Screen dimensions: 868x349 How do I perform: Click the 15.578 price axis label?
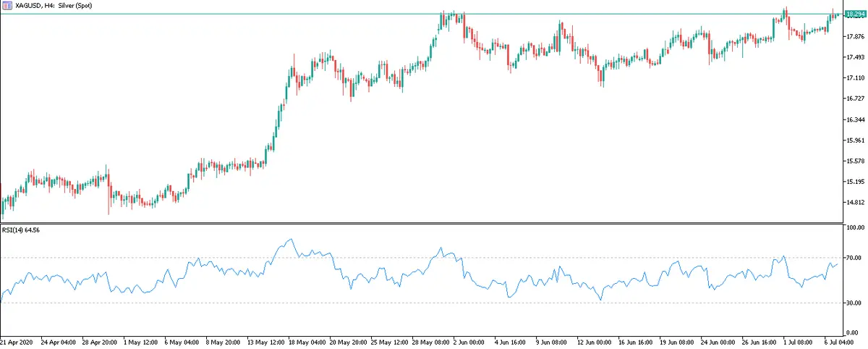[x=856, y=161]
